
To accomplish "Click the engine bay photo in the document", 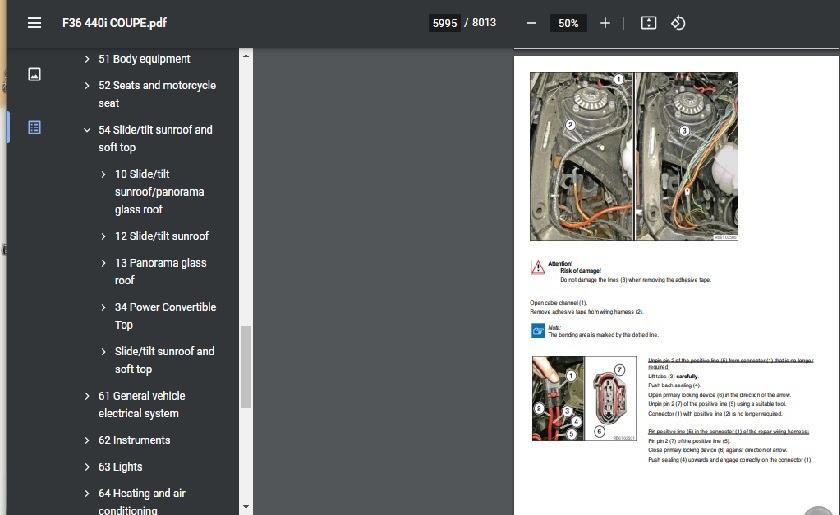I will pyautogui.click(x=634, y=156).
